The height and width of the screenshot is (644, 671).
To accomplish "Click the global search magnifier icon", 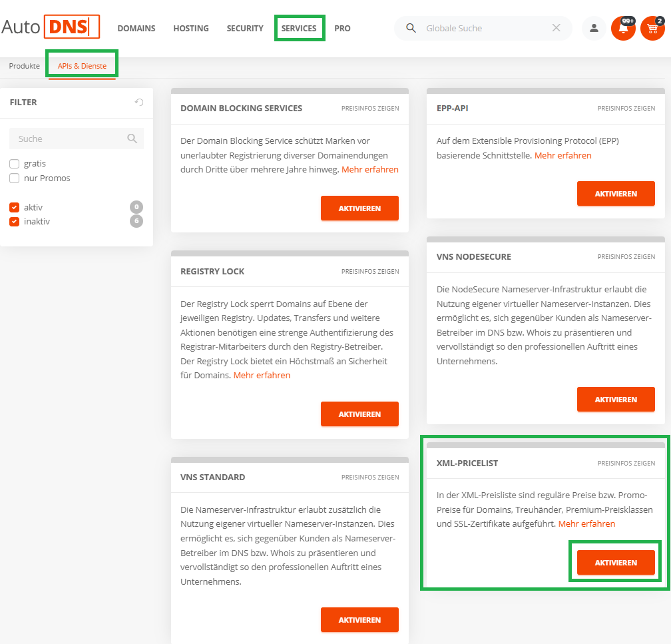I will tap(411, 28).
